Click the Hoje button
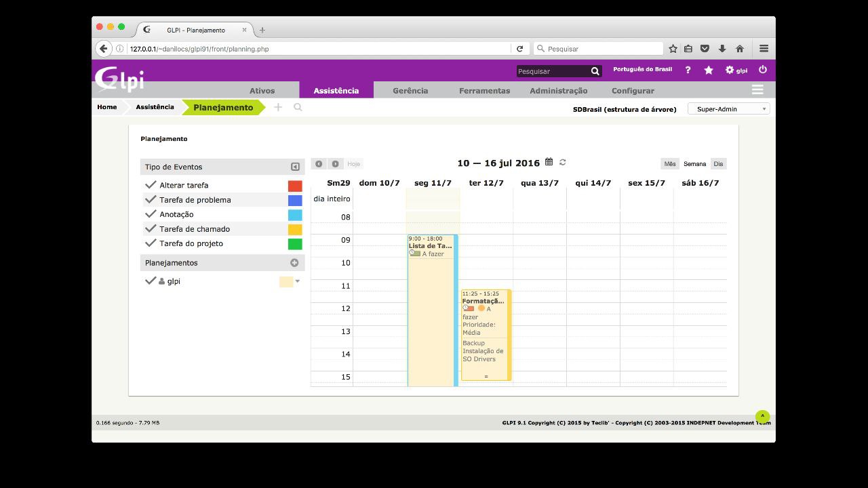868x488 pixels. tap(353, 164)
